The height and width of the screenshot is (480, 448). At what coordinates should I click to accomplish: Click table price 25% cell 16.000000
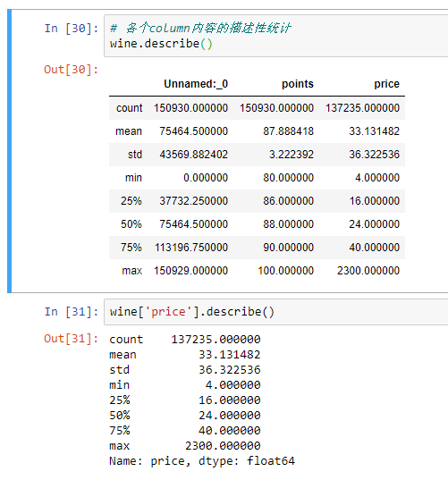[x=375, y=201]
